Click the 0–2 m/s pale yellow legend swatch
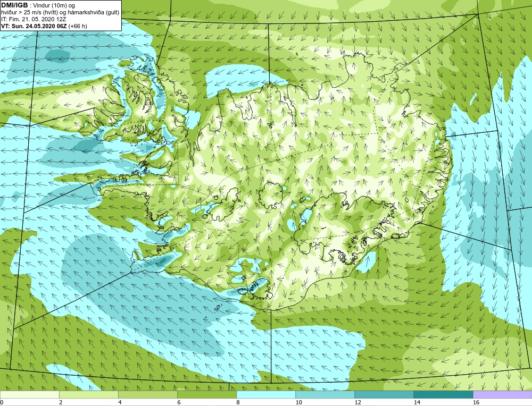The image size is (532, 406). (x=29, y=394)
